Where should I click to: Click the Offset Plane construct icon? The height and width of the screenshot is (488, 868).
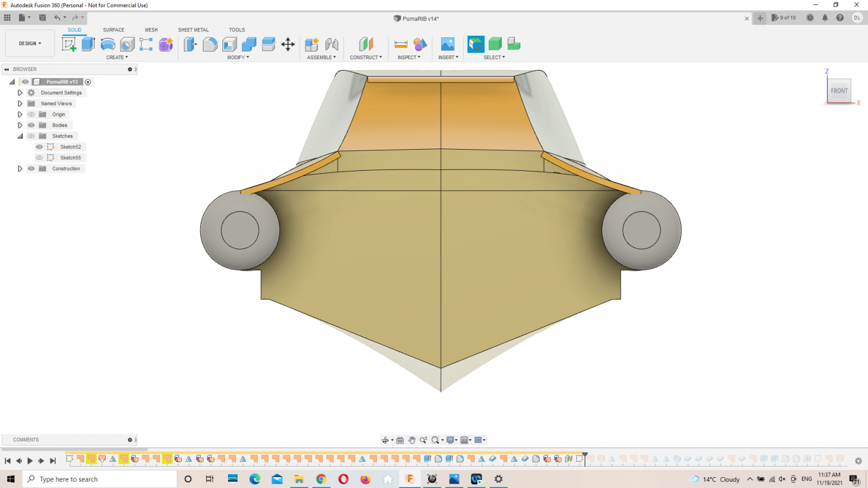tap(366, 44)
